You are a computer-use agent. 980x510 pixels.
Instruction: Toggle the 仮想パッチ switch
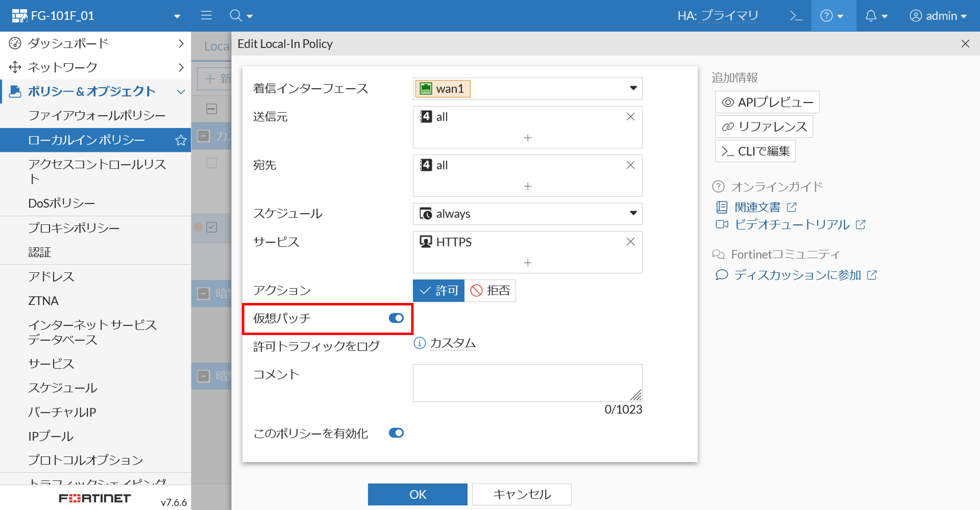click(396, 318)
